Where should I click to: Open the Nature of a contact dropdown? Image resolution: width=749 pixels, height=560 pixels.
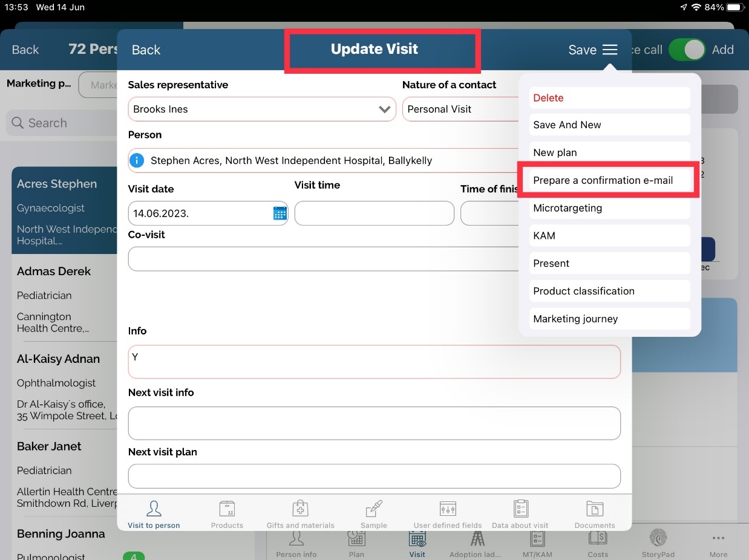pyautogui.click(x=460, y=109)
